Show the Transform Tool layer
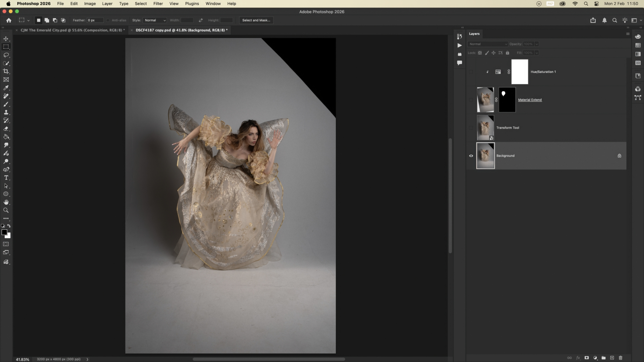This screenshot has width=644, height=362. 471,128
